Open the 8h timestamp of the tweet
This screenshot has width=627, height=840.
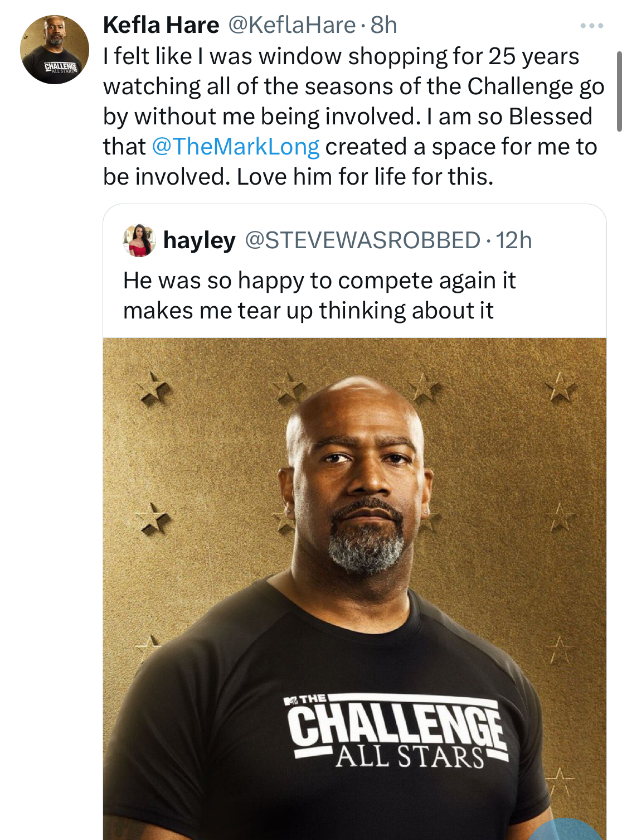[x=383, y=25]
